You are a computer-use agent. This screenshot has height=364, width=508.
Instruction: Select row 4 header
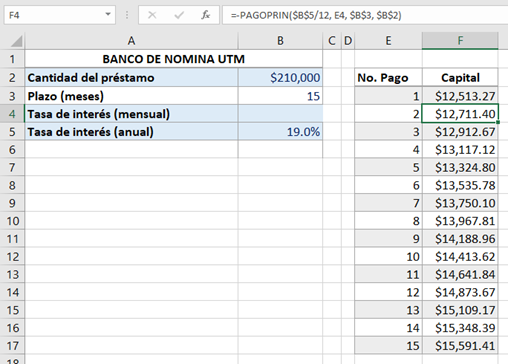tap(12, 114)
